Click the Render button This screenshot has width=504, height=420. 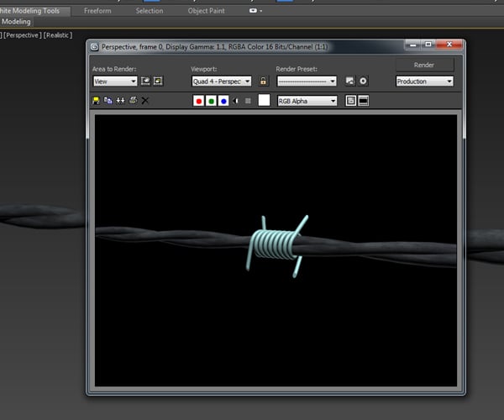[x=424, y=65]
